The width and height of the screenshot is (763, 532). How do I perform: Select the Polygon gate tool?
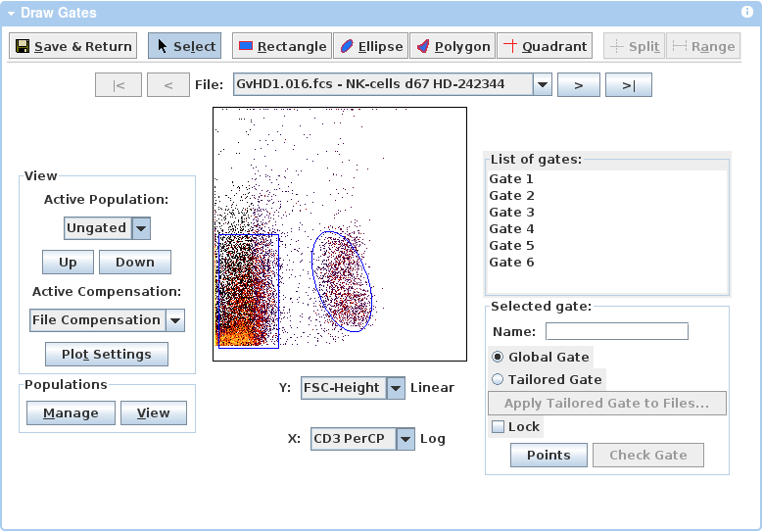[x=452, y=46]
